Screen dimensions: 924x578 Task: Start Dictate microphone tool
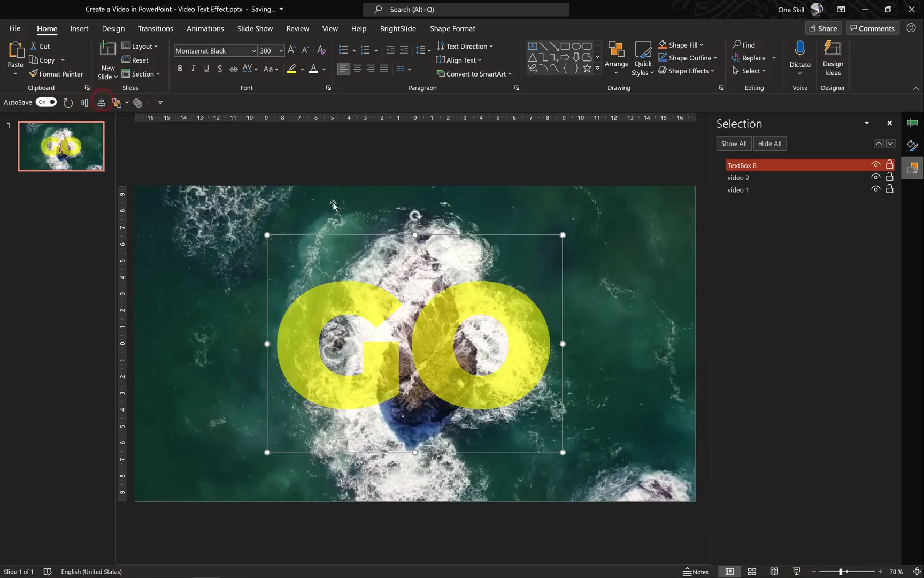pyautogui.click(x=799, y=49)
